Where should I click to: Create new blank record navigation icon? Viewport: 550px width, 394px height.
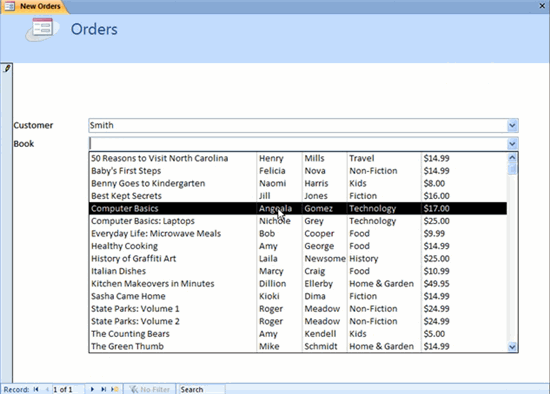point(115,389)
